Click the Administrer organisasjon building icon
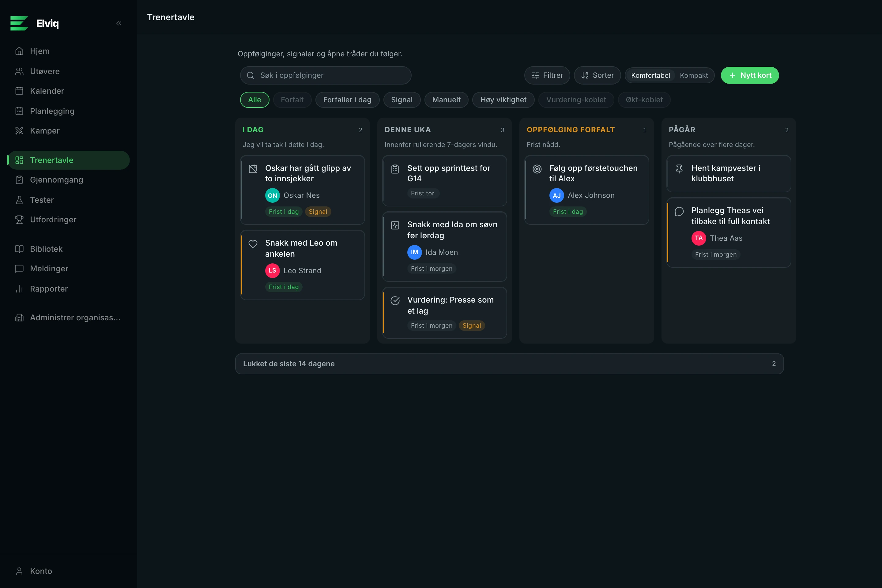This screenshot has height=588, width=882. point(19,318)
